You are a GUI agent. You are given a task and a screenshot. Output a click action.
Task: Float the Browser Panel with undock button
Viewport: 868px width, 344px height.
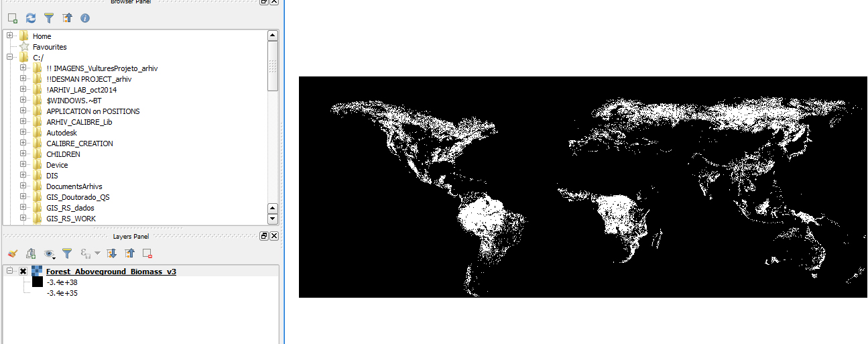264,1
